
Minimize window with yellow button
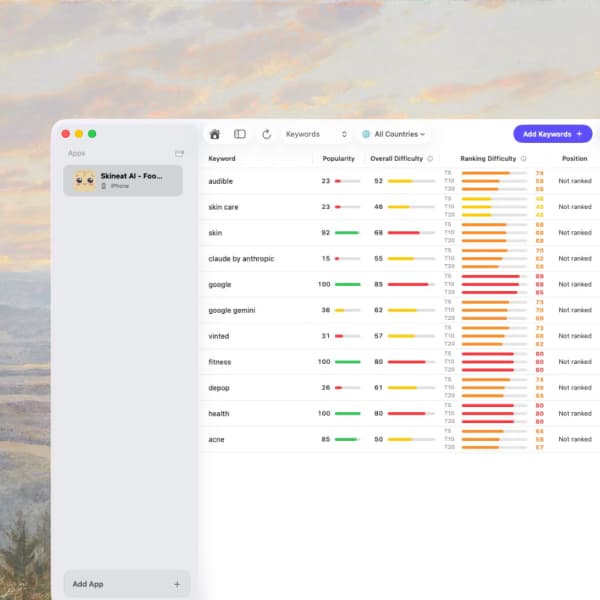click(79, 134)
